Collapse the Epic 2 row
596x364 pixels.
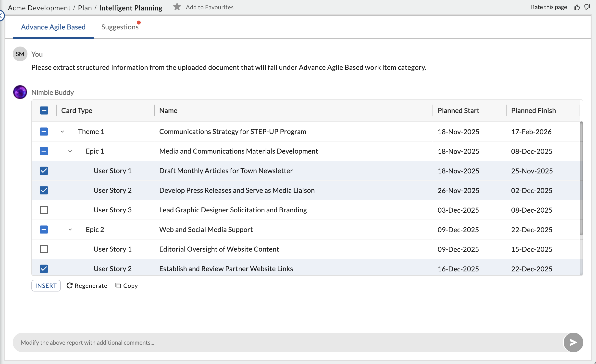tap(70, 230)
